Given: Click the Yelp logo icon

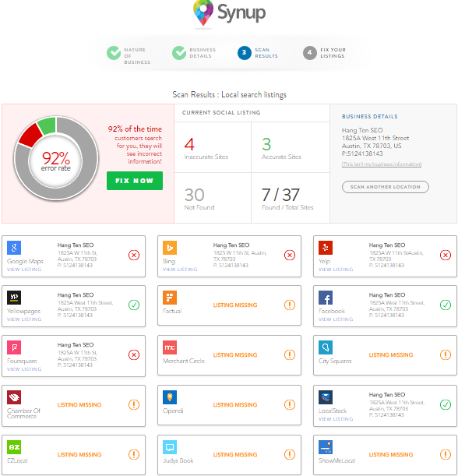Looking at the screenshot, I should coord(326,248).
